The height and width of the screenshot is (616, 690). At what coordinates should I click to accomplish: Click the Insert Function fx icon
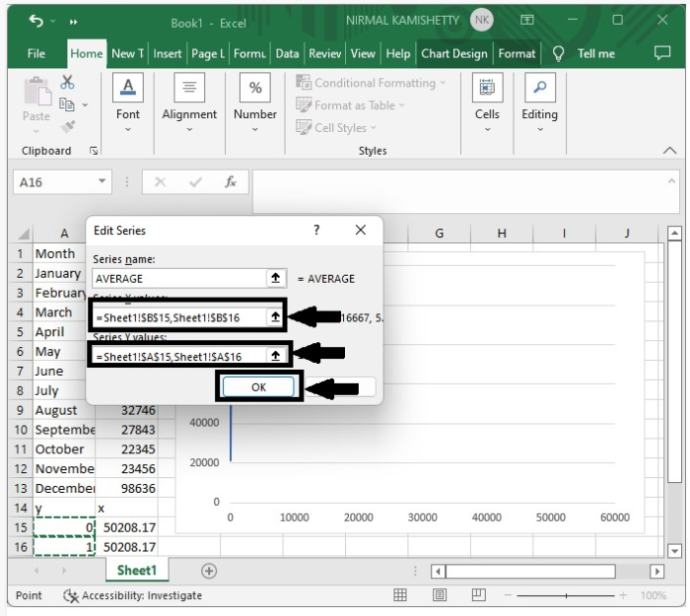[231, 181]
